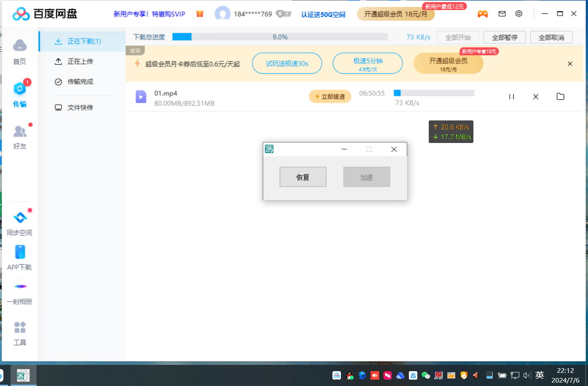The height and width of the screenshot is (386, 588).
Task: Open 同步空间 sync space icon
Action: pos(20,218)
